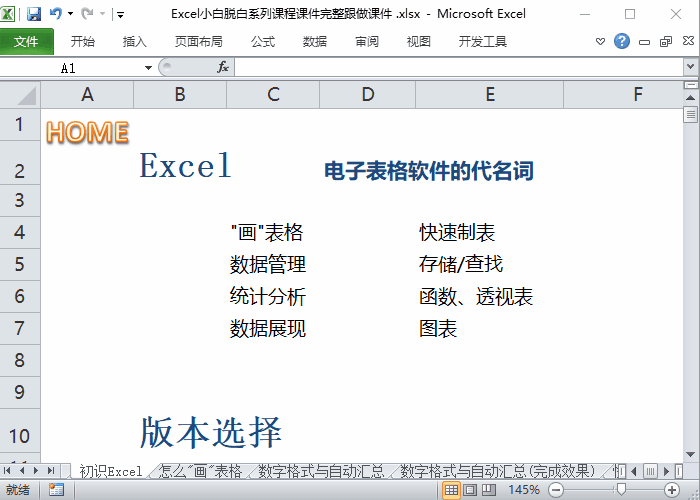The height and width of the screenshot is (500, 700).
Task: Switch to the 插入 ribbon tab
Action: 134,42
